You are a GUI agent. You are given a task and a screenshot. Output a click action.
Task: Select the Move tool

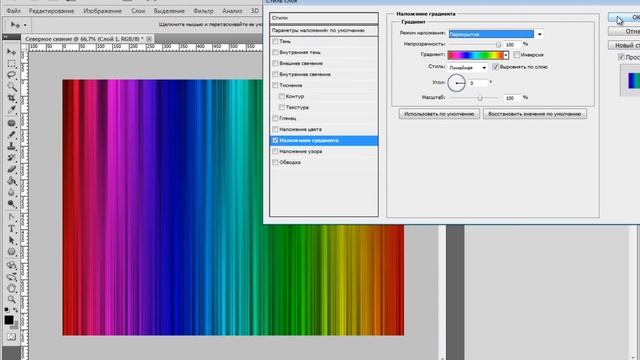[11, 52]
